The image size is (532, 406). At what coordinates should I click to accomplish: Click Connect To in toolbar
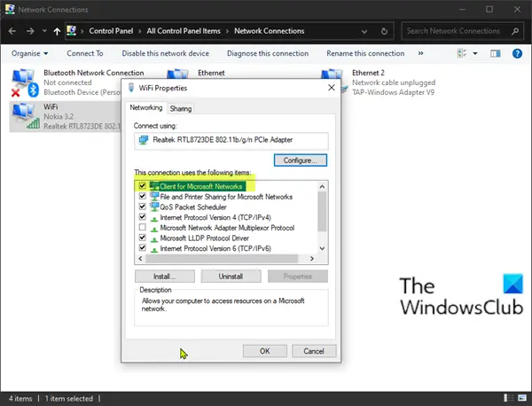[85, 53]
